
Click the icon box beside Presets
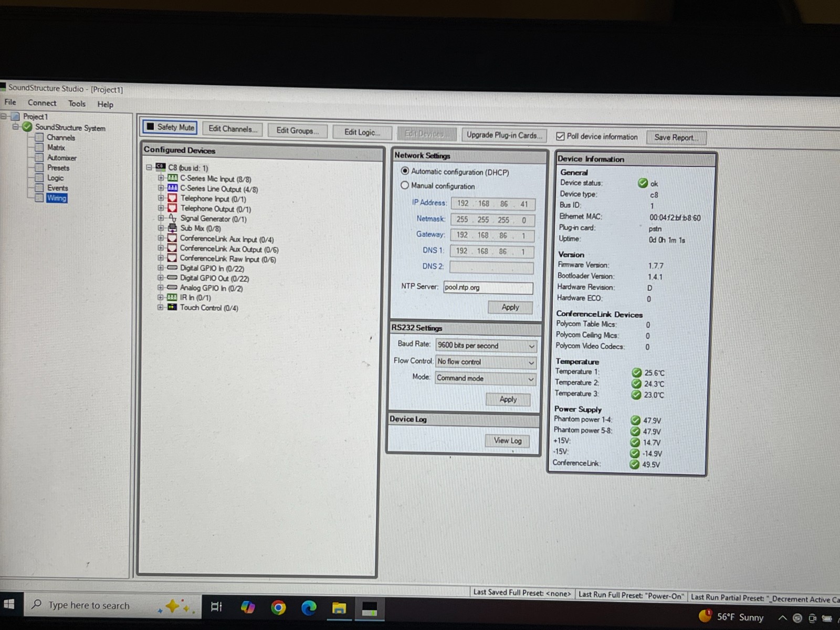point(39,167)
